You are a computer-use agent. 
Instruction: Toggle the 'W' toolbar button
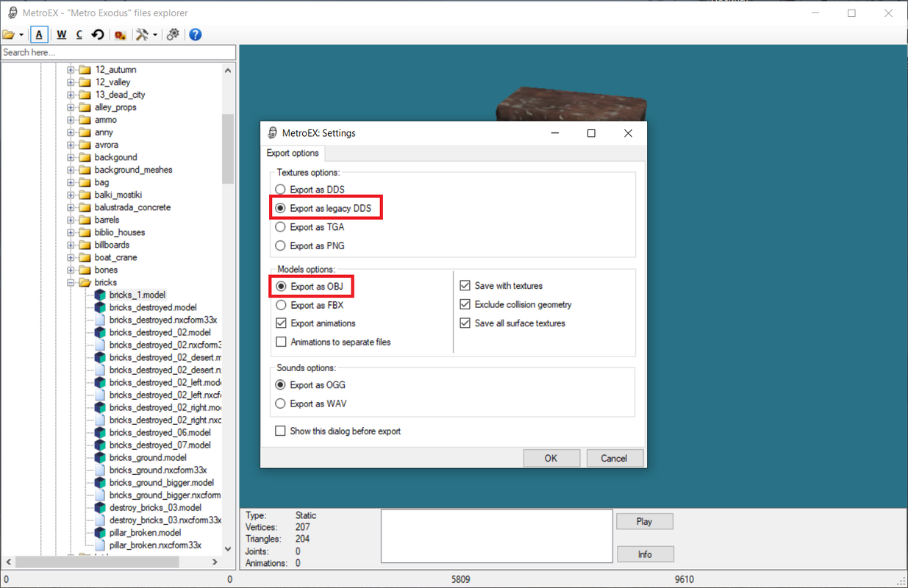[62, 35]
